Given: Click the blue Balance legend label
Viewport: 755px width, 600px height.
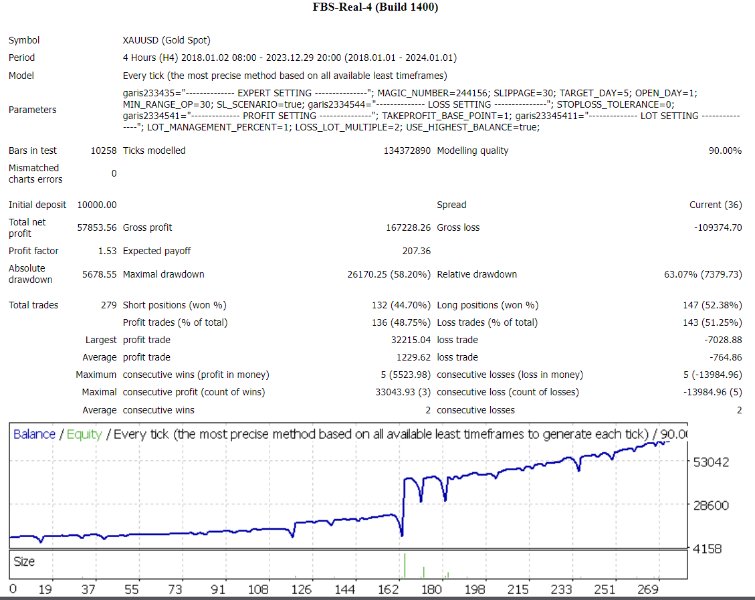Looking at the screenshot, I should [35, 435].
